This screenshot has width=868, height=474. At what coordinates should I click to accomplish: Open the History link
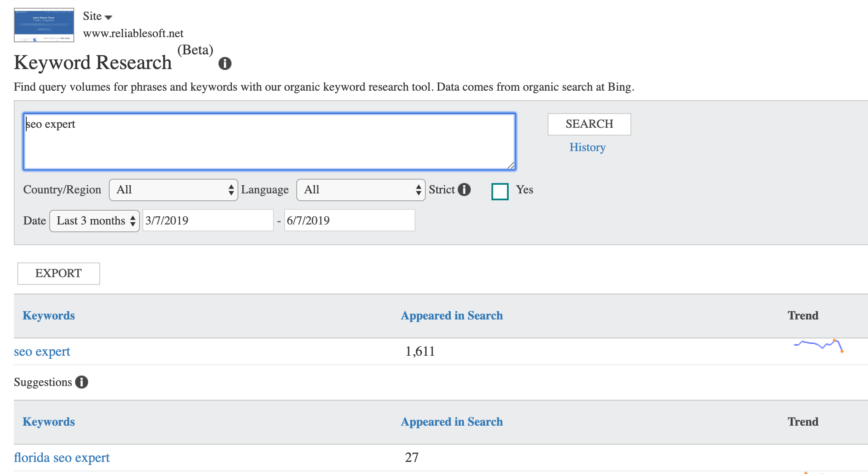[587, 148]
